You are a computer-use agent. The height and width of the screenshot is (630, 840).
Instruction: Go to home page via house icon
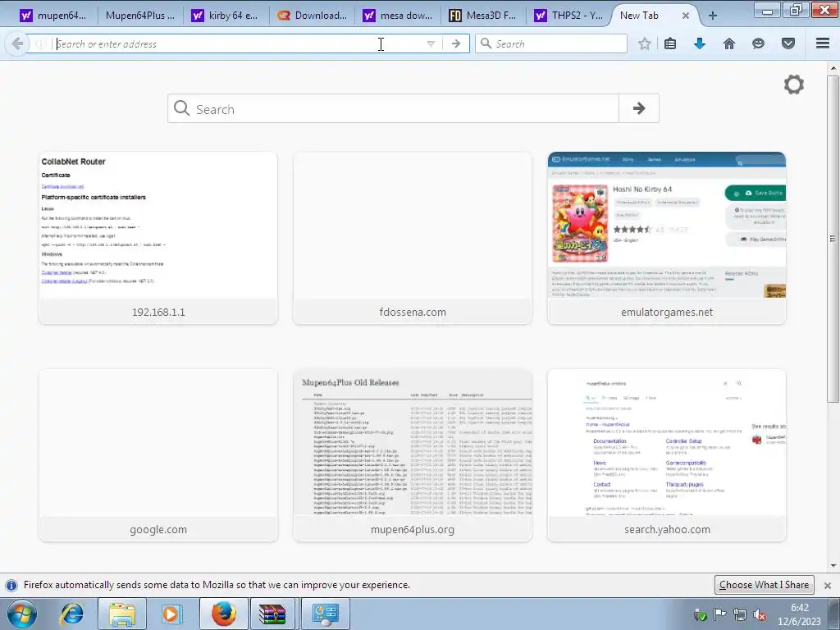click(729, 44)
